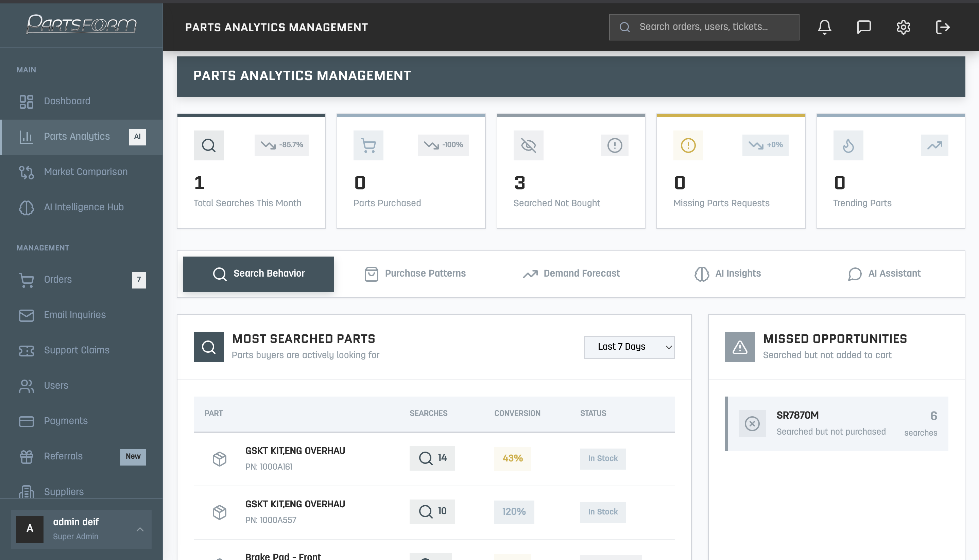This screenshot has width=979, height=560.
Task: Click the Most Searched Parts header icon
Action: 208,347
